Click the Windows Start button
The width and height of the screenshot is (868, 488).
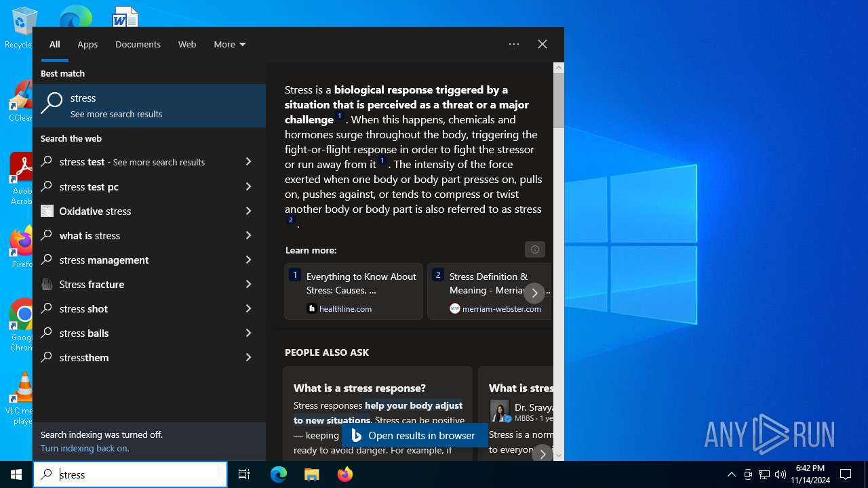pos(16,474)
